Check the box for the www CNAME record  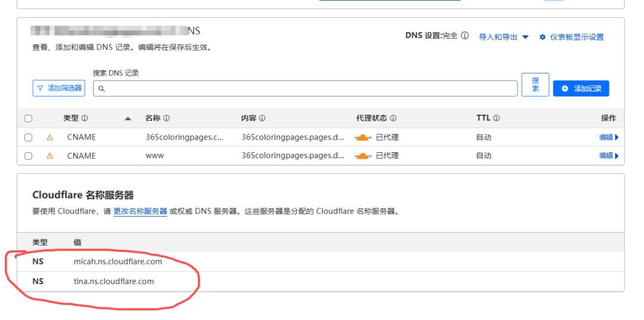pos(28,156)
